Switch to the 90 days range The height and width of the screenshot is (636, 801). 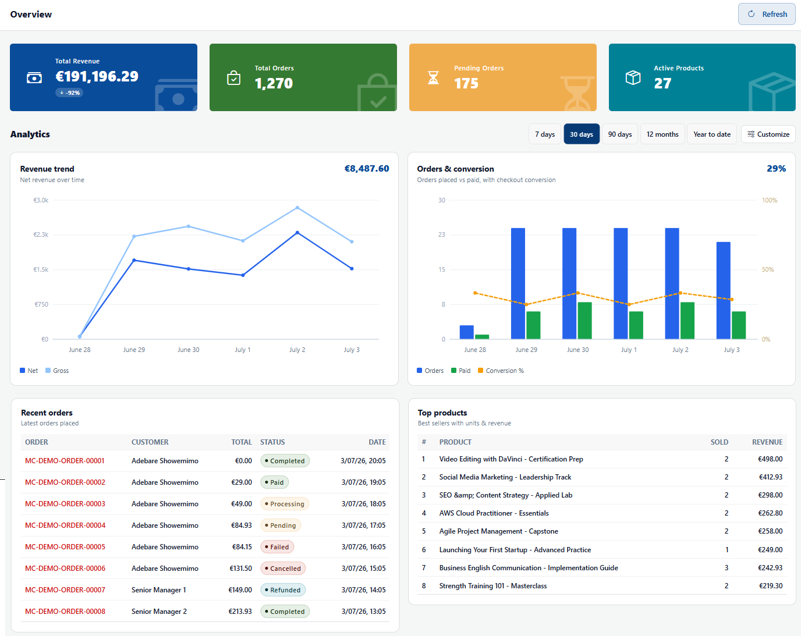click(x=620, y=134)
